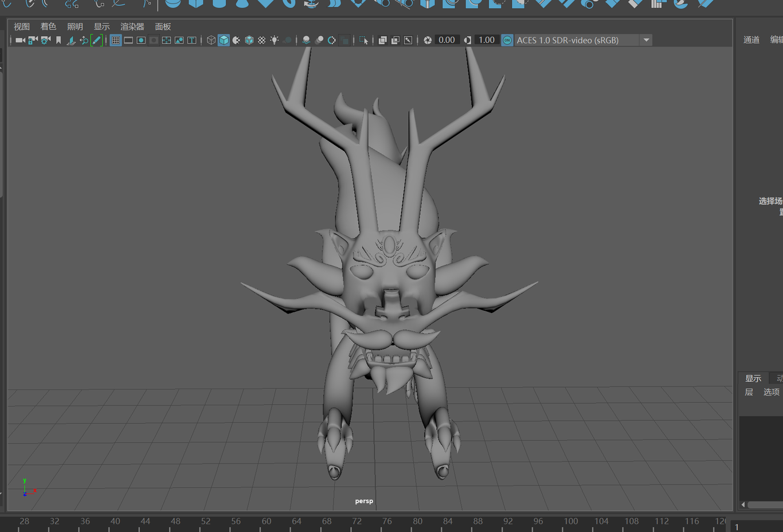Click frame 60 on the time slider

[266, 521]
